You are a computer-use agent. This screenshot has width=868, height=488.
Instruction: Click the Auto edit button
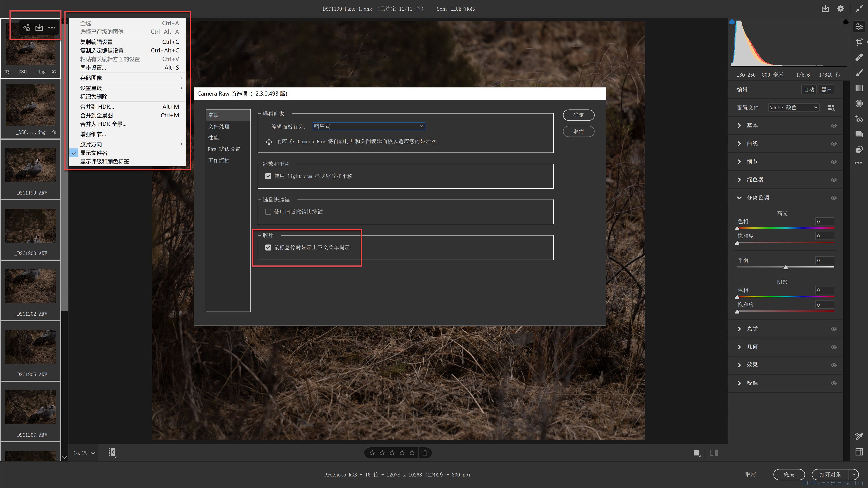(809, 90)
